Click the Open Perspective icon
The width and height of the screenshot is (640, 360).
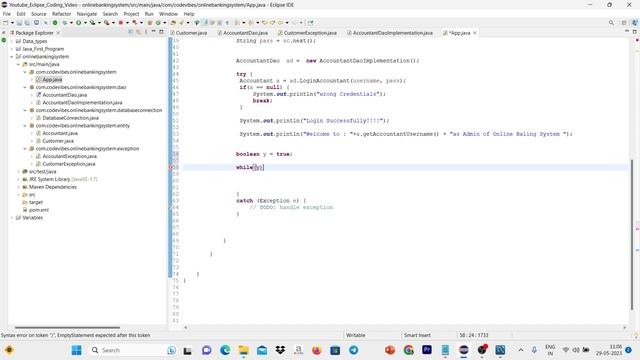point(624,23)
